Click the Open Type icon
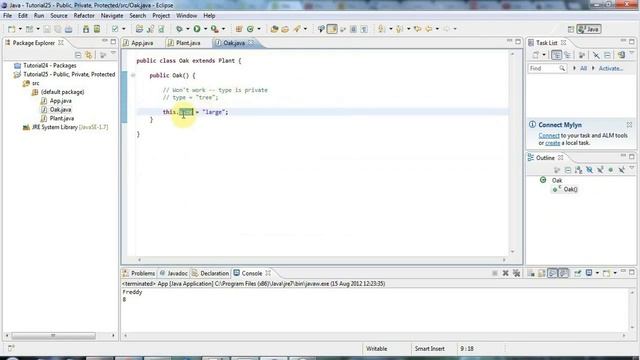640x360 pixels. coord(274,29)
